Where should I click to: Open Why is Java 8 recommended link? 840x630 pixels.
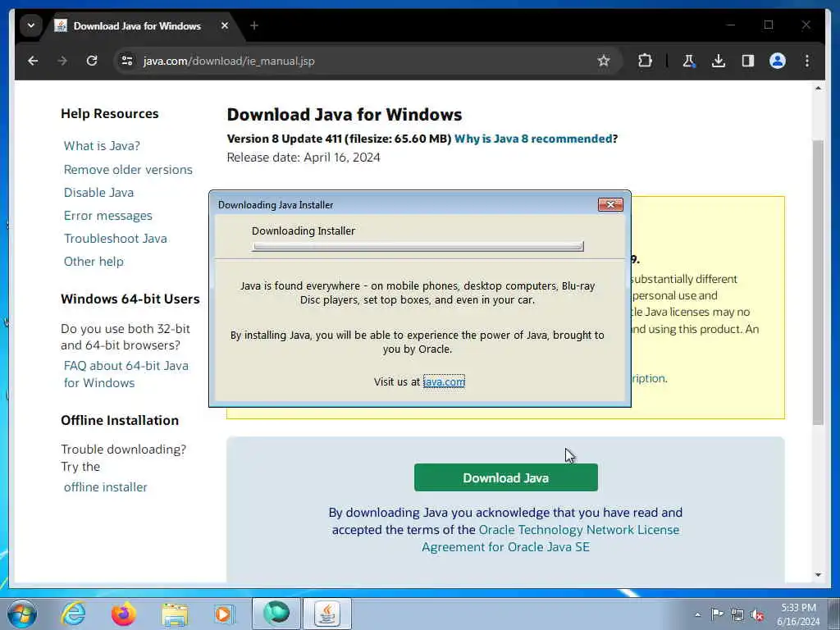pyautogui.click(x=533, y=139)
